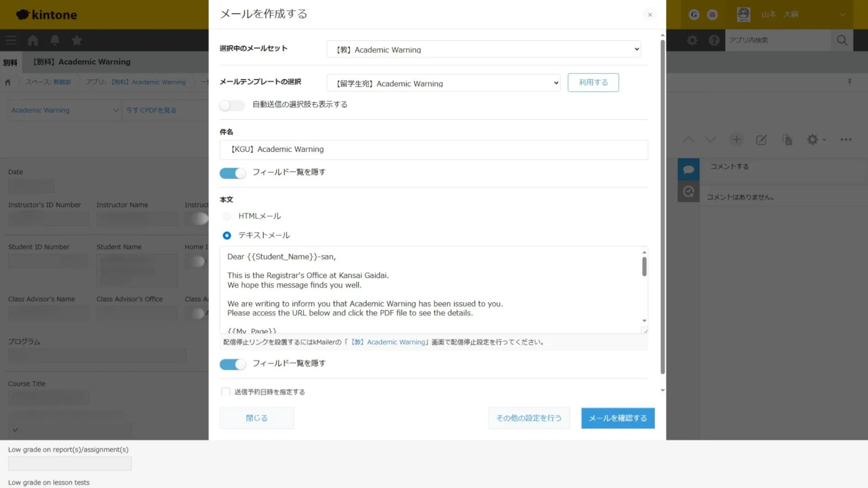The width and height of the screenshot is (868, 488).
Task: Click the edit record pencil icon
Action: pos(761,140)
